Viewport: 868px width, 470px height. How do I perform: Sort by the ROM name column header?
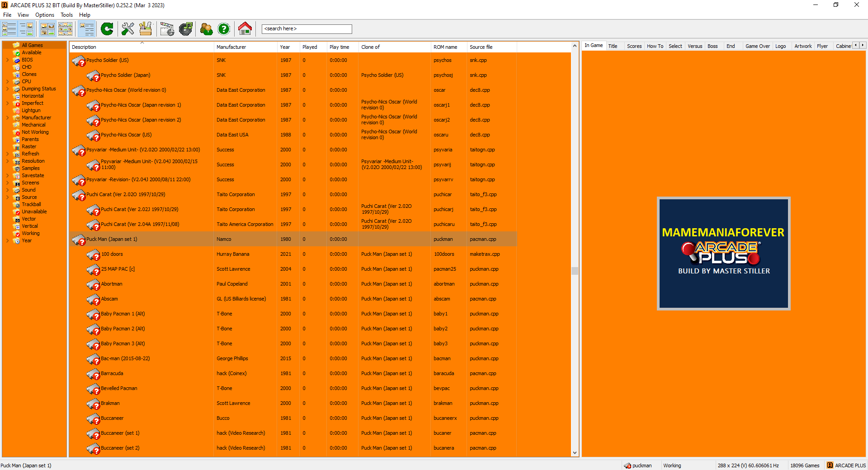pos(449,47)
